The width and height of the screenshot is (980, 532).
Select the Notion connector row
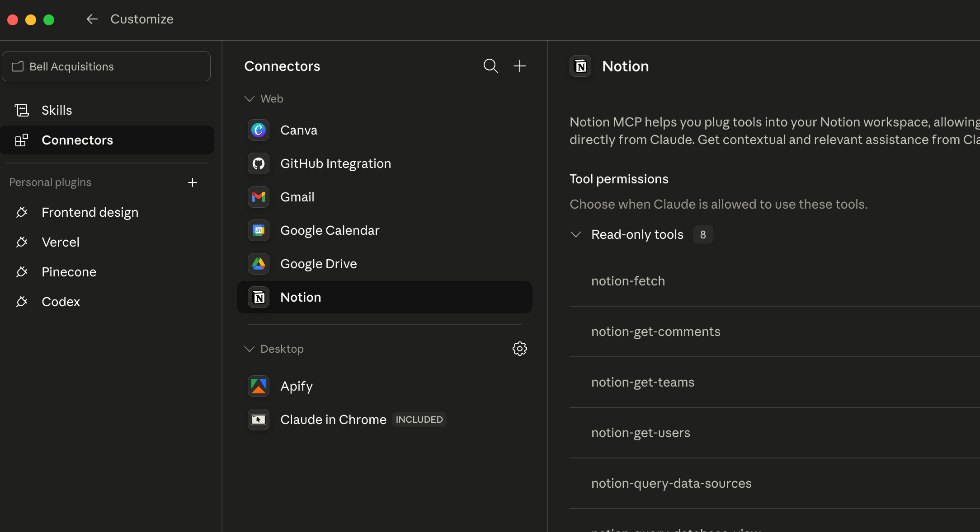click(x=385, y=297)
